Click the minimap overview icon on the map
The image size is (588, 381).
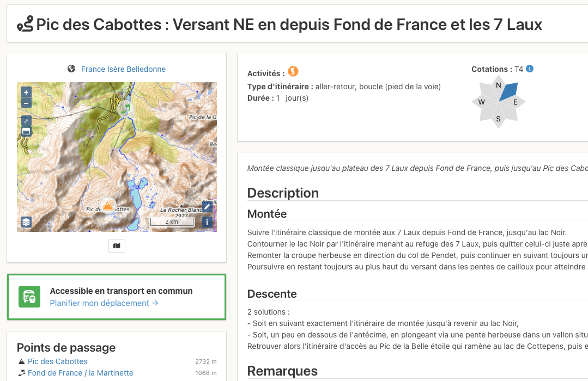point(26,131)
